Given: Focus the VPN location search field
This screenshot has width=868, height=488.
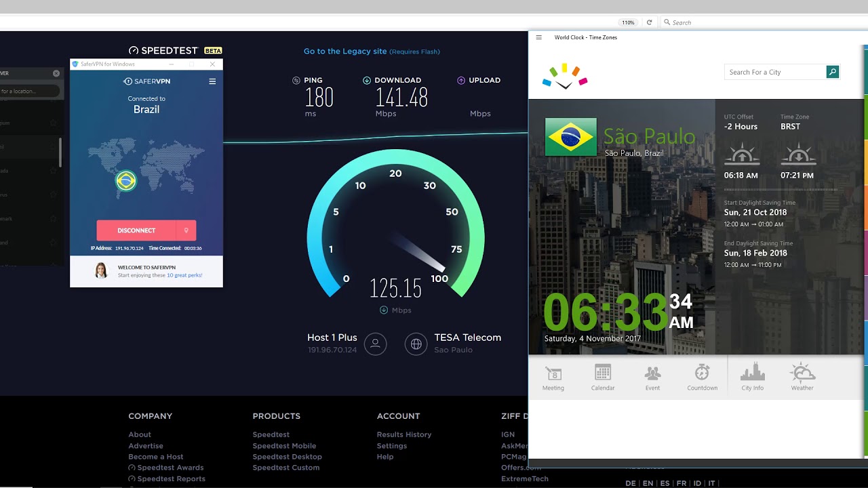Looking at the screenshot, I should [x=30, y=91].
